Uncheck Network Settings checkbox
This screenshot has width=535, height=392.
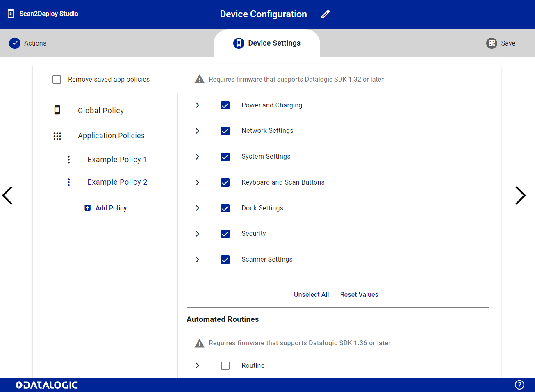225,131
